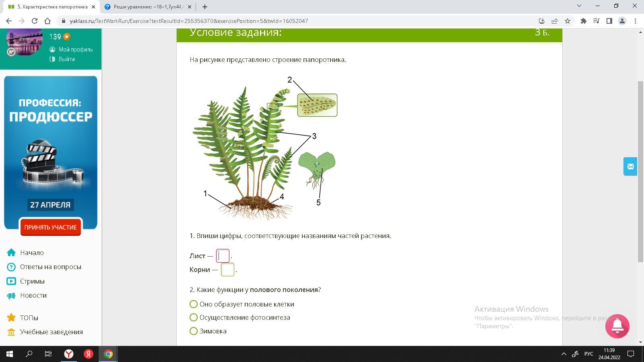644x362 pixels.
Task: Click the site lock icon in address bar
Action: 63,21
